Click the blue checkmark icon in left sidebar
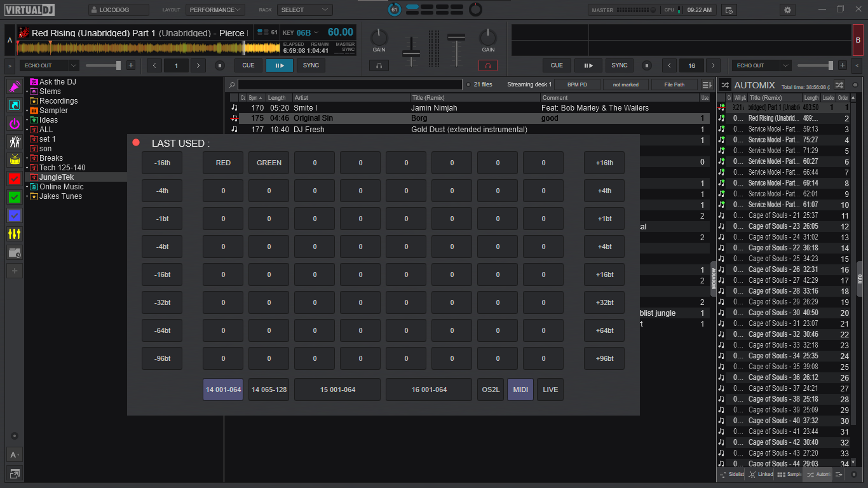 tap(15, 215)
